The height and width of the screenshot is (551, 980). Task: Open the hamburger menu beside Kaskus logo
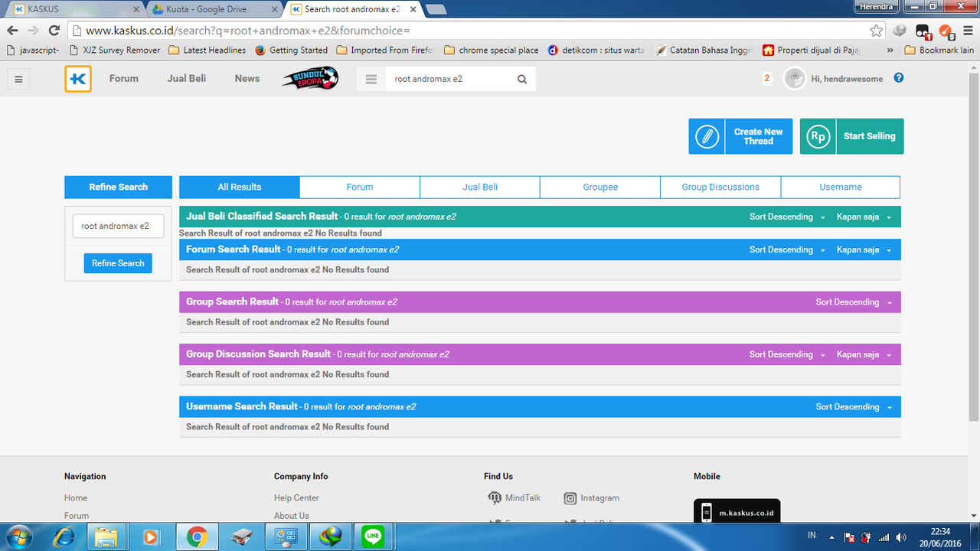19,79
